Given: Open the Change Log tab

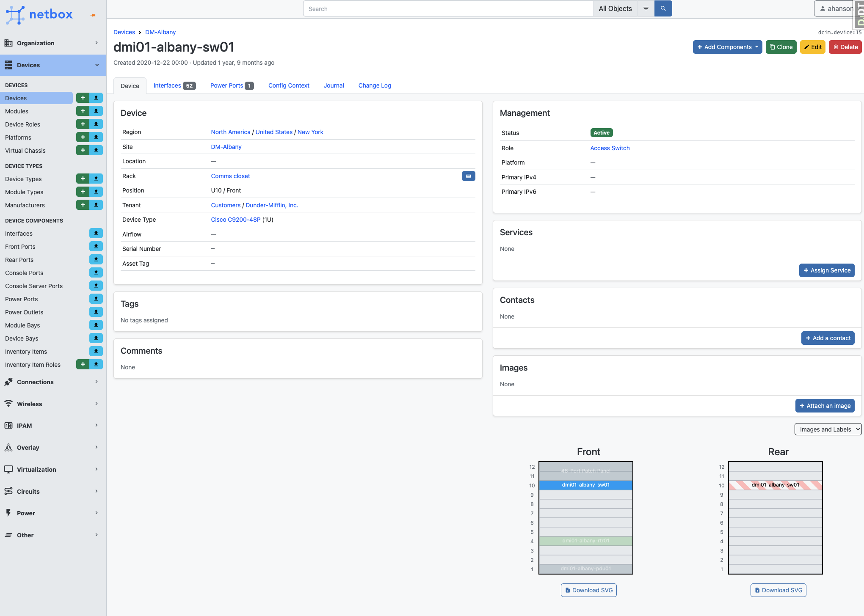Looking at the screenshot, I should click(x=375, y=85).
